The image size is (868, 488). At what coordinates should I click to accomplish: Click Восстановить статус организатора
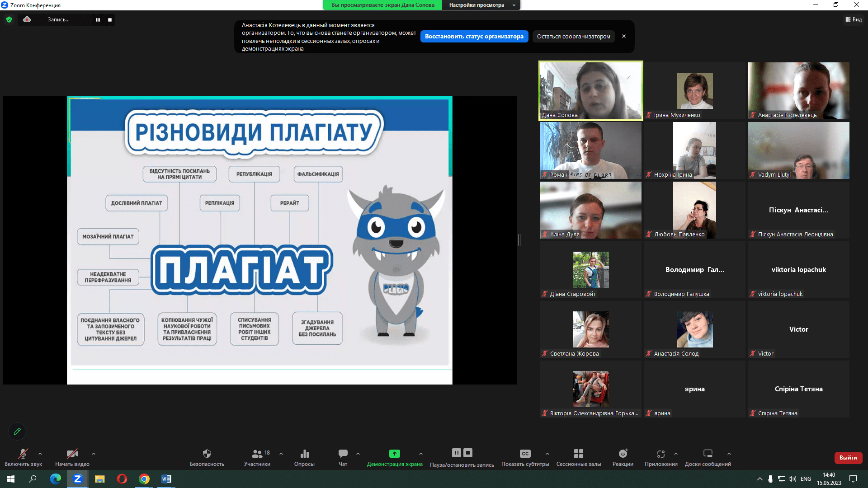(x=474, y=36)
